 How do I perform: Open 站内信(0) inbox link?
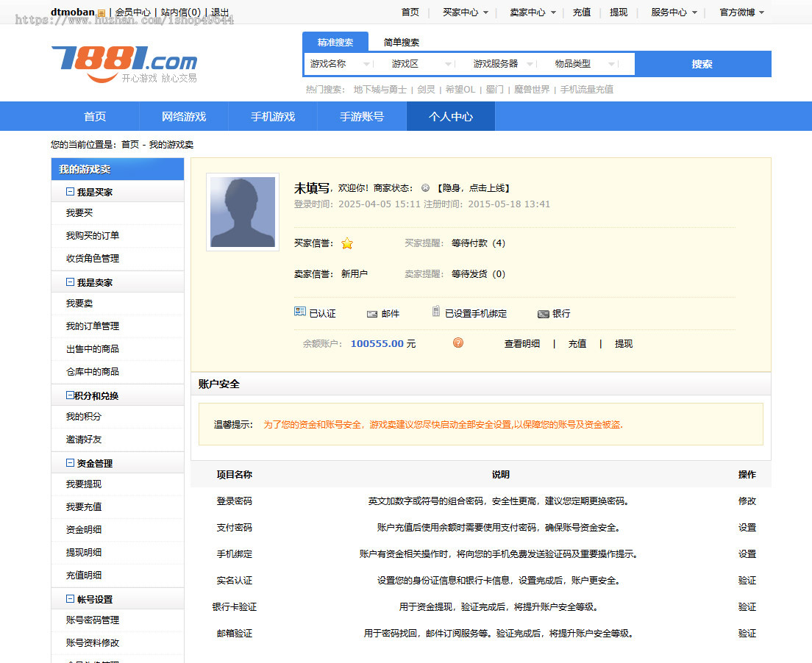pyautogui.click(x=180, y=12)
